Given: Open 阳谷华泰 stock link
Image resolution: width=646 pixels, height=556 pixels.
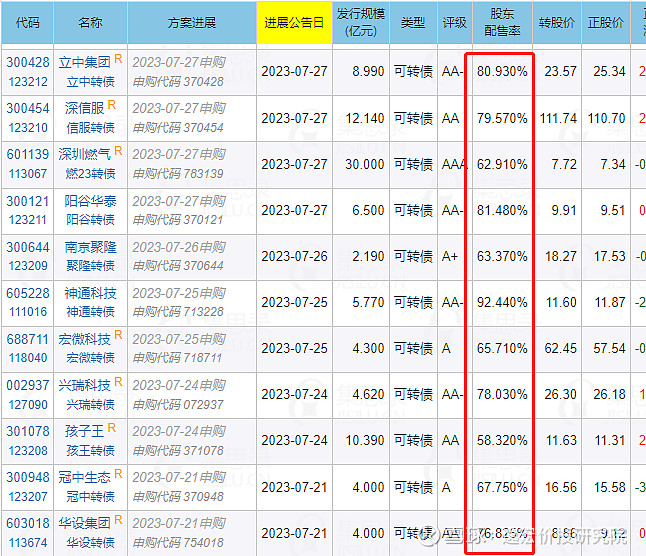Looking at the screenshot, I should coord(90,201).
